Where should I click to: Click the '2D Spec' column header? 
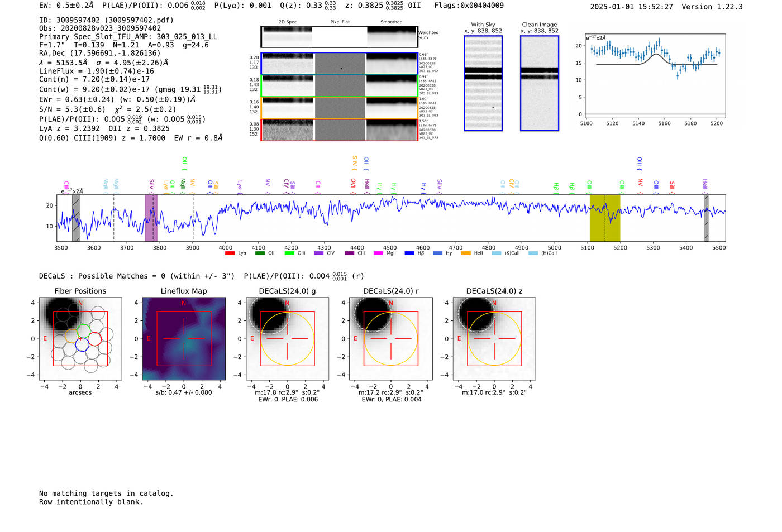pyautogui.click(x=288, y=22)
